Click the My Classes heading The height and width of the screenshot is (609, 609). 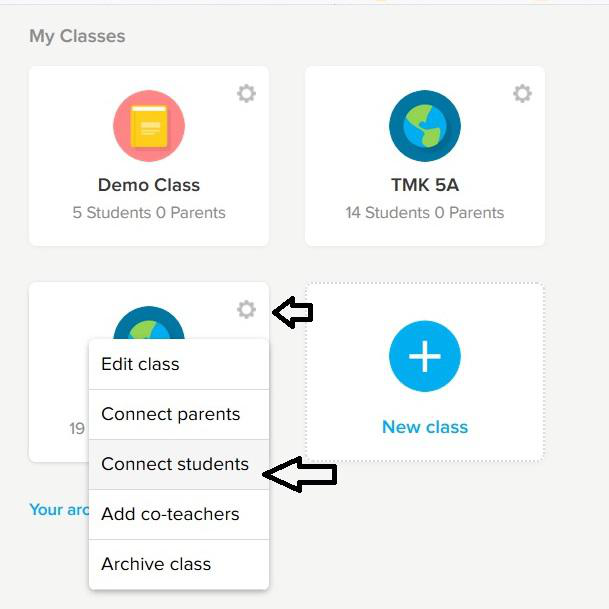click(77, 36)
